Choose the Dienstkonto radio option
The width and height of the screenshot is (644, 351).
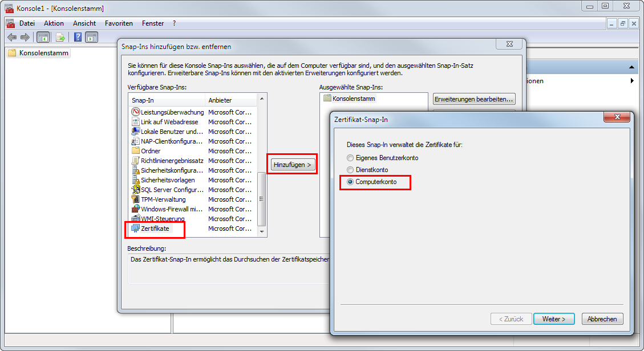click(350, 170)
